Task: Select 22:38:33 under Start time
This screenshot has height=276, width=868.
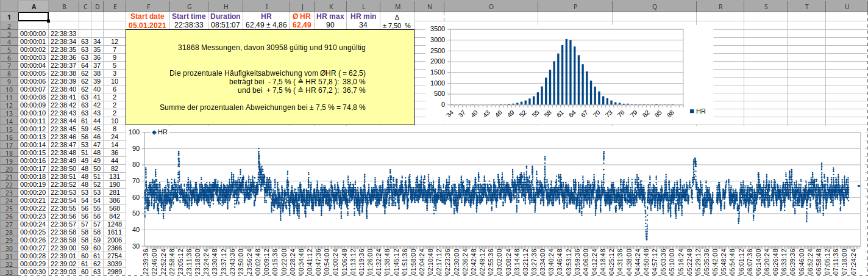Action: 189,26
